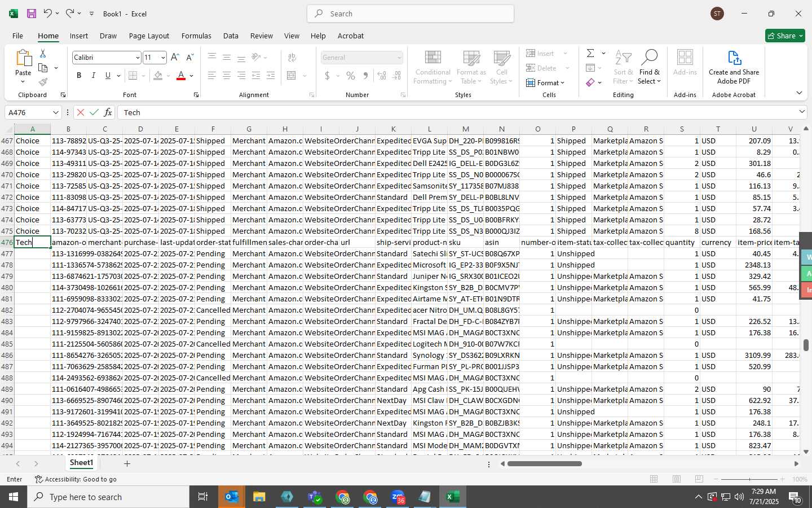
Task: Collapse the ribbon with the chevron
Action: click(x=799, y=93)
